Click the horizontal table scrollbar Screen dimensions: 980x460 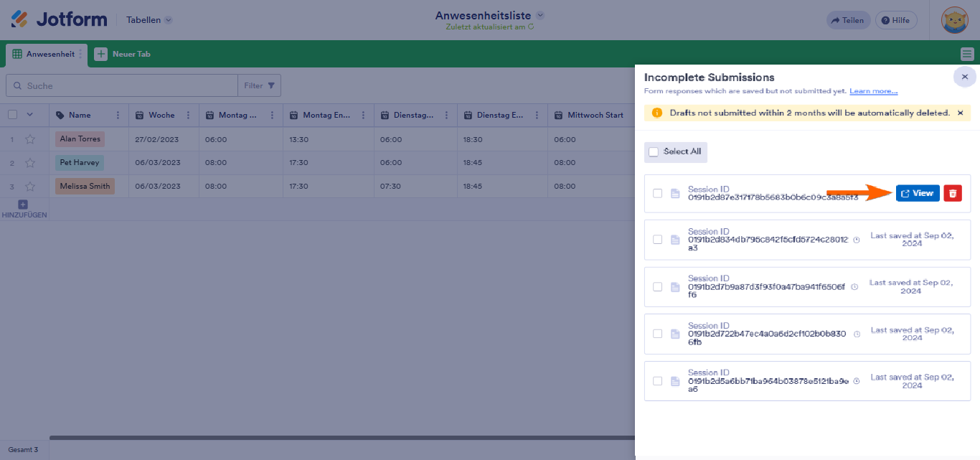[342, 437]
